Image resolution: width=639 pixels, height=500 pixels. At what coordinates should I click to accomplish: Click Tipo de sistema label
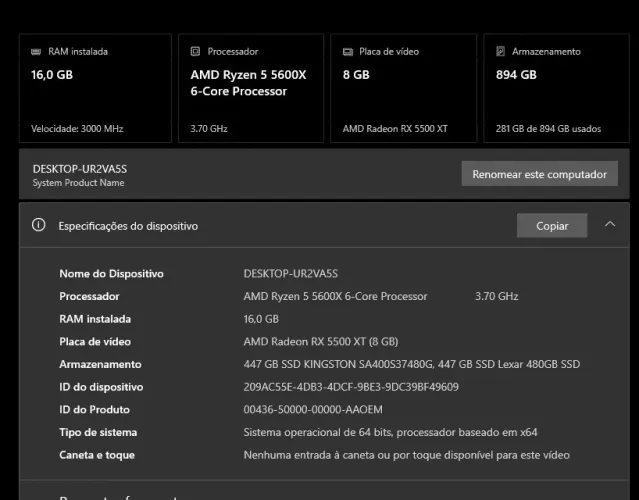[x=98, y=432]
